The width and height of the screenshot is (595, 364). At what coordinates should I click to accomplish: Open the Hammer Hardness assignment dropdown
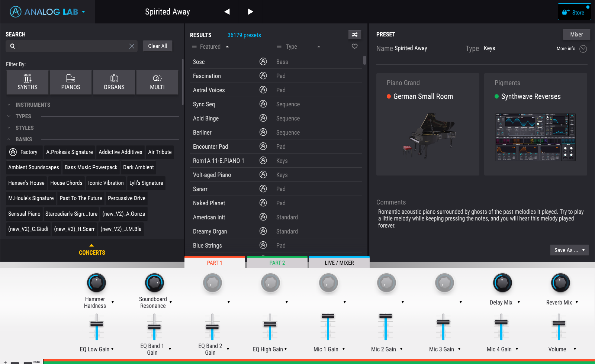pyautogui.click(x=113, y=302)
